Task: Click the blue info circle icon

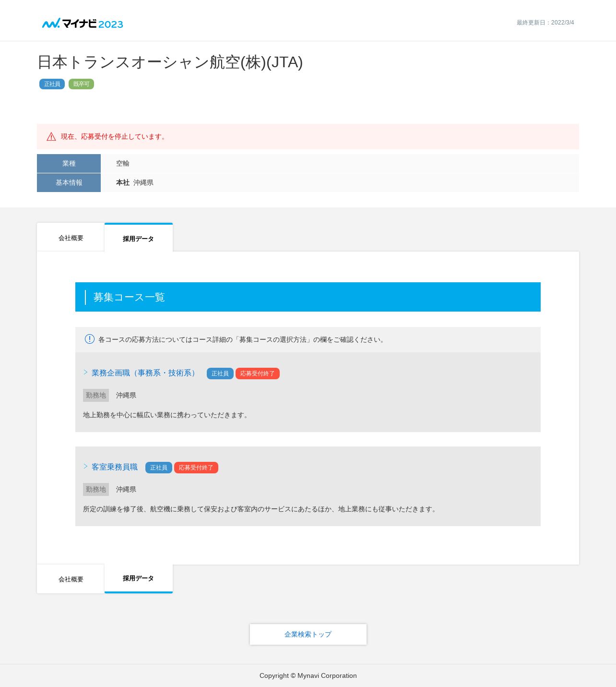Action: pyautogui.click(x=90, y=339)
